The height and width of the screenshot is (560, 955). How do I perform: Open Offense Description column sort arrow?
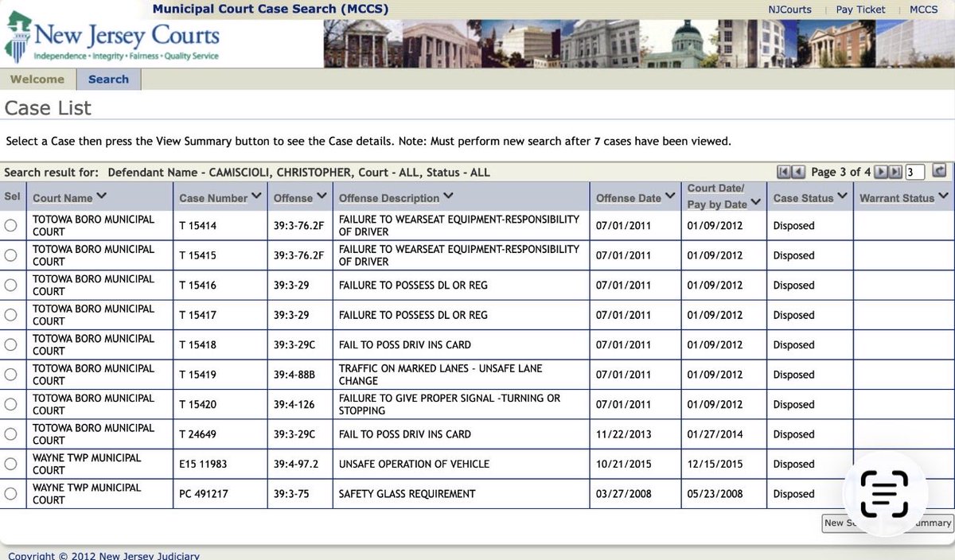point(448,196)
